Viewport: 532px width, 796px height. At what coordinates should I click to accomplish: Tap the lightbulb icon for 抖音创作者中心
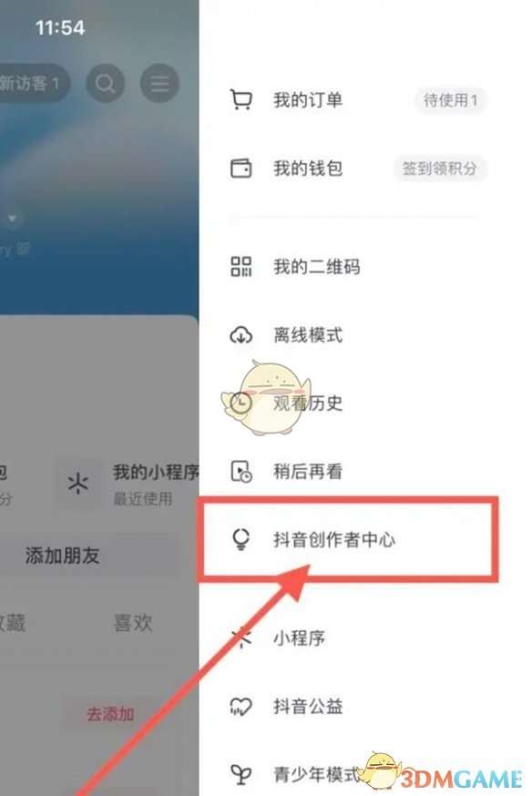coord(241,539)
